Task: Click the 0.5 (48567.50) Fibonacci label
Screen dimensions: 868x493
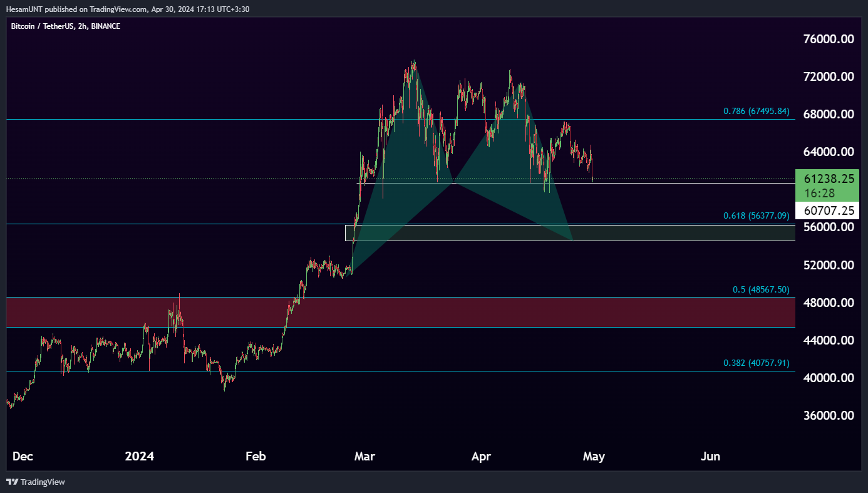Action: pyautogui.click(x=761, y=289)
